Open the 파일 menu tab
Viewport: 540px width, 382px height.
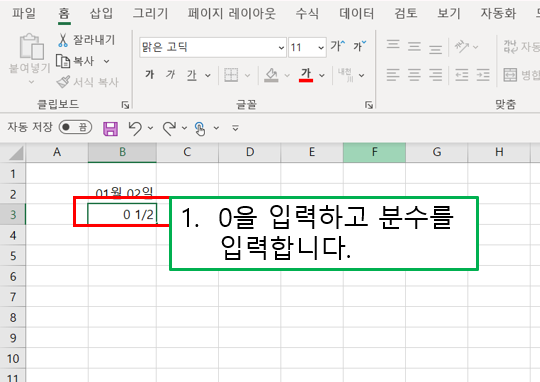[24, 13]
